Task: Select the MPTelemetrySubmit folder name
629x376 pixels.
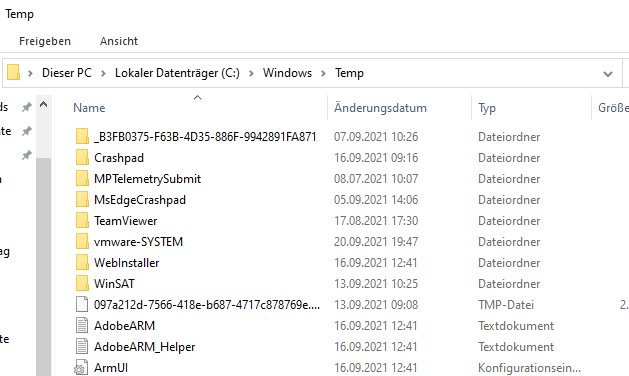Action: pyautogui.click(x=147, y=179)
